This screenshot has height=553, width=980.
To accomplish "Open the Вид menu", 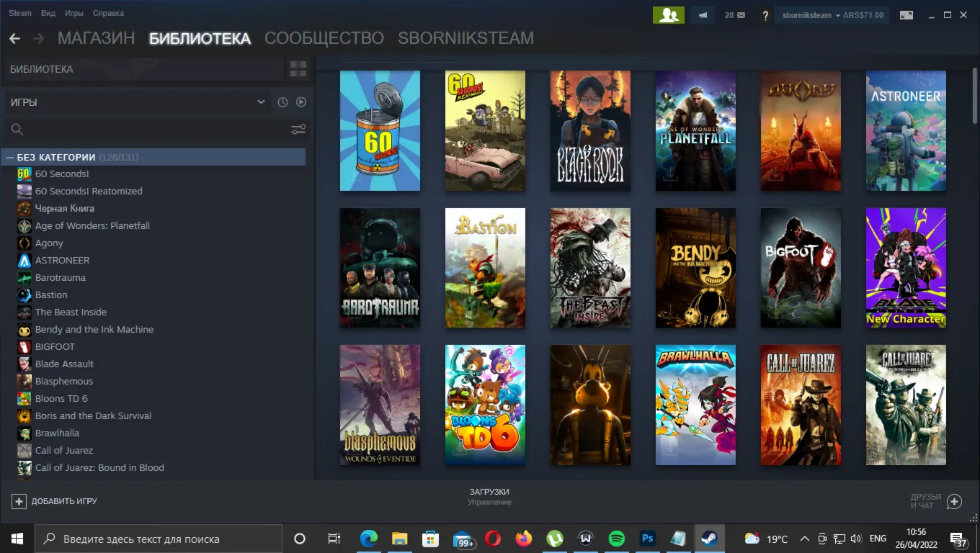I will (48, 13).
